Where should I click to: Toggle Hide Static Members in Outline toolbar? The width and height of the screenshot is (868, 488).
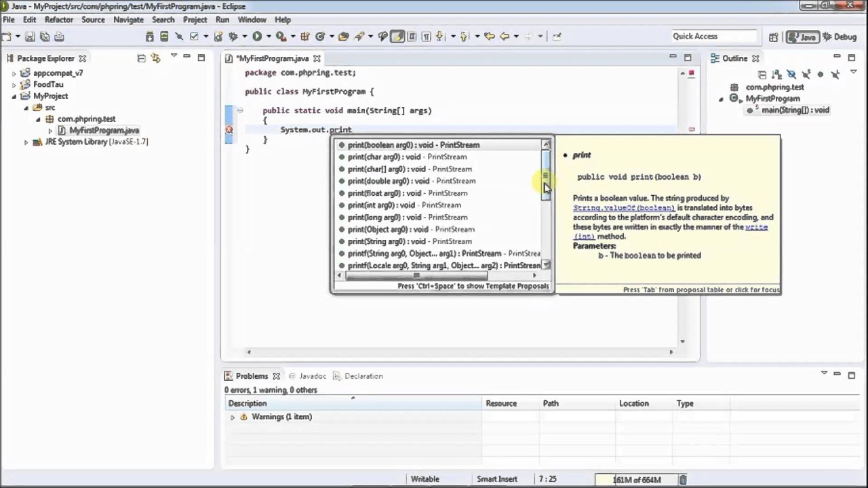[x=806, y=75]
